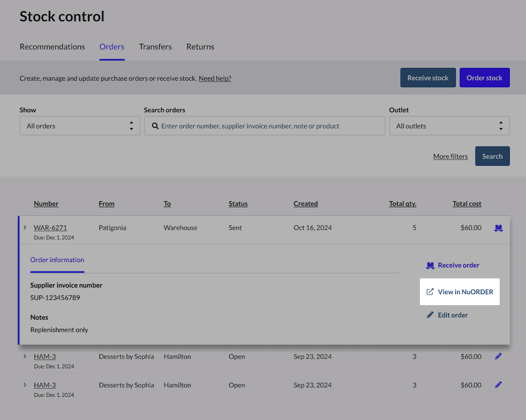
Task: Select the Orders tab
Action: tap(112, 47)
